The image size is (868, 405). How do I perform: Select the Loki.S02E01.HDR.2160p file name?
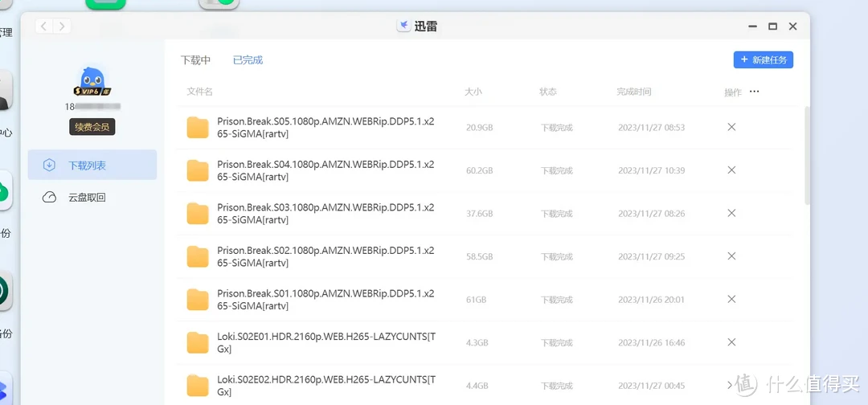coord(326,342)
